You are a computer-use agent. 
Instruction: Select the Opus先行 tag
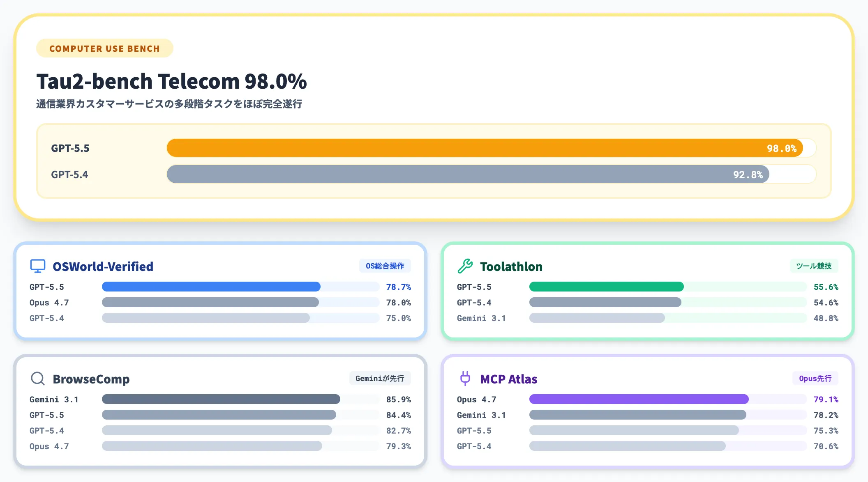click(815, 379)
